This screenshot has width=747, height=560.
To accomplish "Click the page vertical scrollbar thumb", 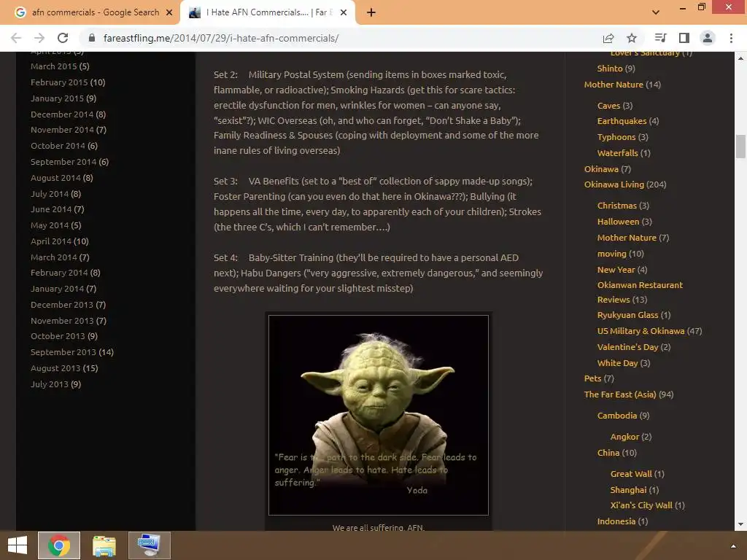I will click(x=740, y=147).
